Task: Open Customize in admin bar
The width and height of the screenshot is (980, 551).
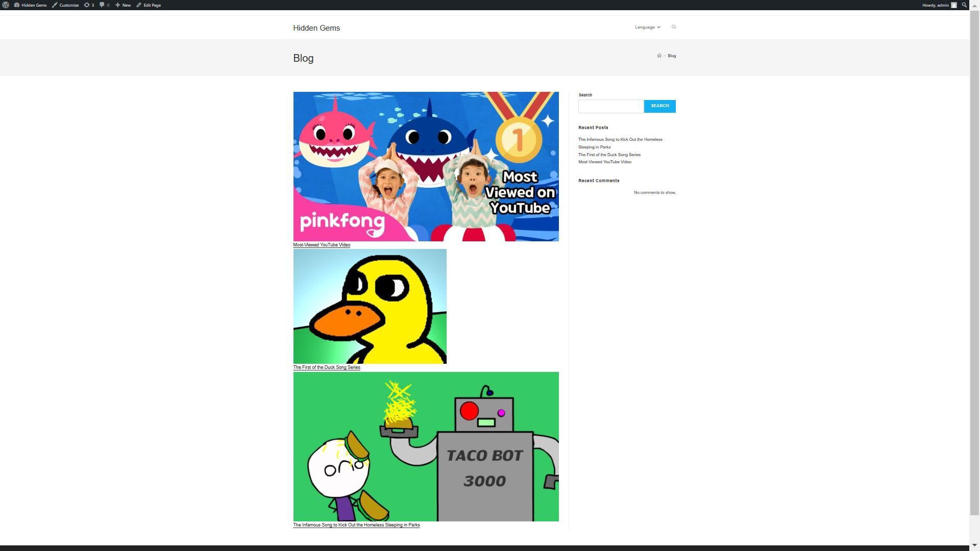Action: (x=65, y=5)
